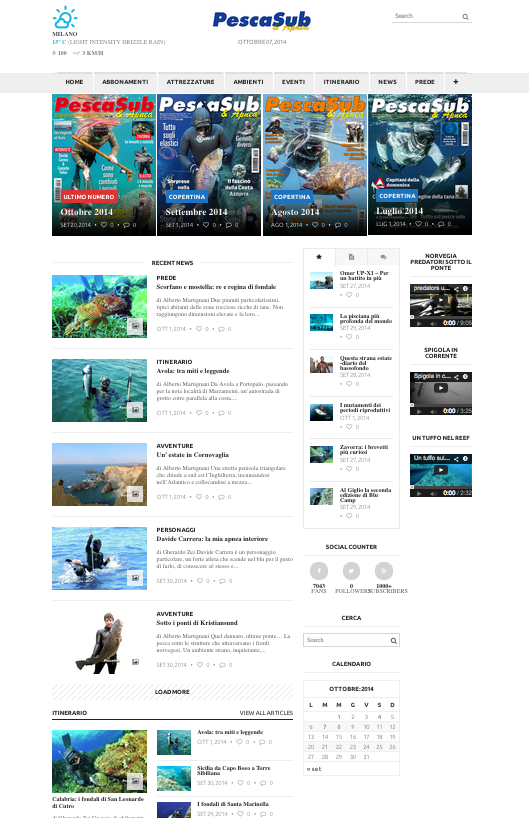
Task: Click the PescaSub logo
Action: 262,21
